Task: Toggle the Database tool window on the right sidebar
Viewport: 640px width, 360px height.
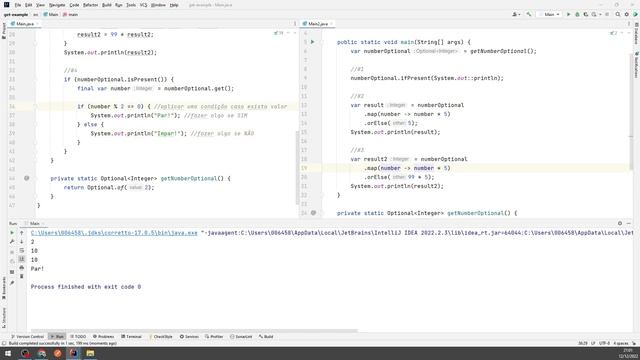Action: pos(636,33)
